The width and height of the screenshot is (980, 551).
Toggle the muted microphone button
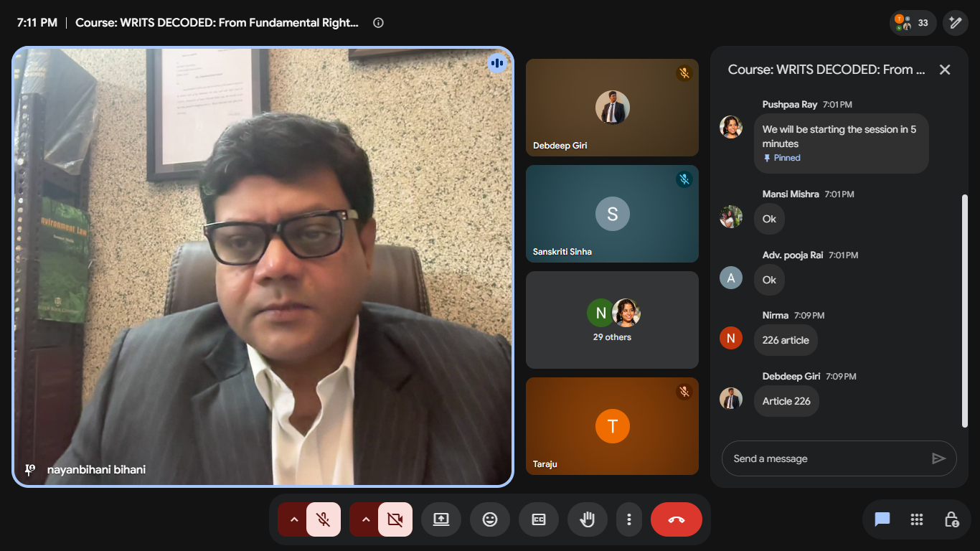click(x=324, y=519)
